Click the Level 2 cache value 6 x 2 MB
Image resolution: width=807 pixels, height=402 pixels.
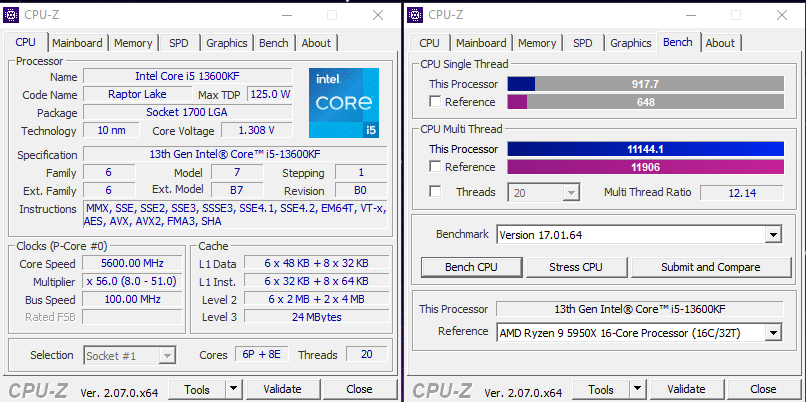[x=317, y=299]
